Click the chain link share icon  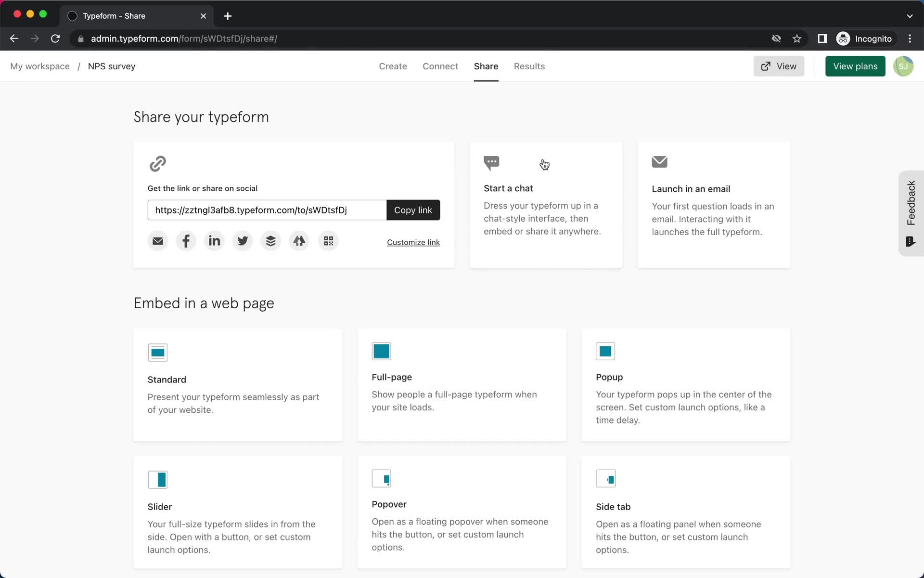pos(158,163)
